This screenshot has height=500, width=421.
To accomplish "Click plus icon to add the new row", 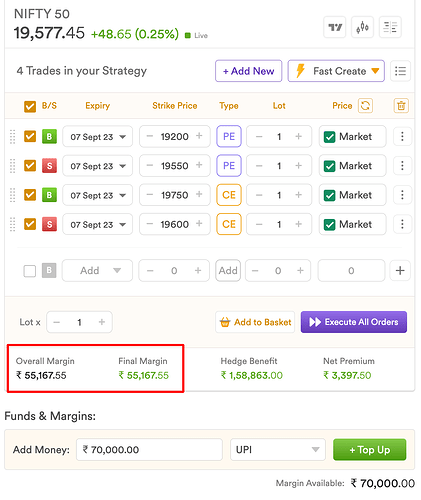I will point(400,270).
